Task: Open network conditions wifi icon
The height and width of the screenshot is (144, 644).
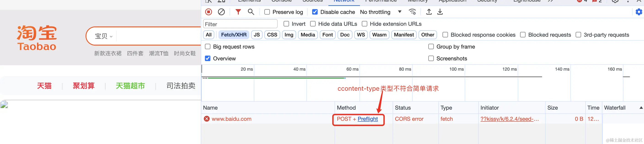Action: click(412, 12)
